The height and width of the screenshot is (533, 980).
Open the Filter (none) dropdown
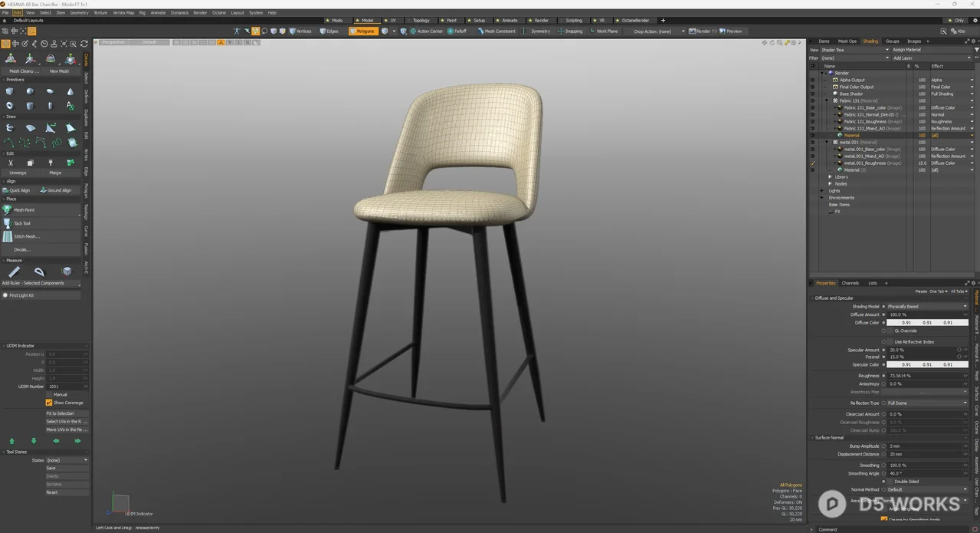pyautogui.click(x=855, y=58)
